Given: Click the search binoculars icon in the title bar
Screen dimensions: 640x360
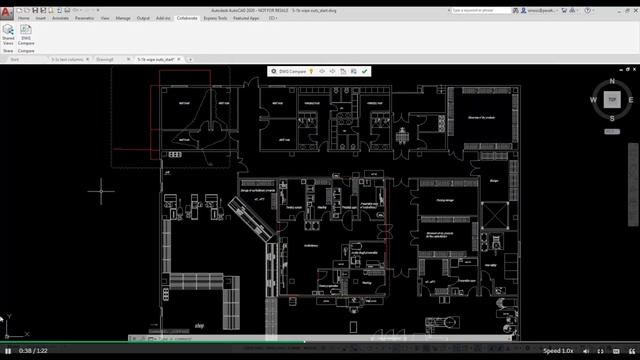Looking at the screenshot, I should tap(516, 11).
